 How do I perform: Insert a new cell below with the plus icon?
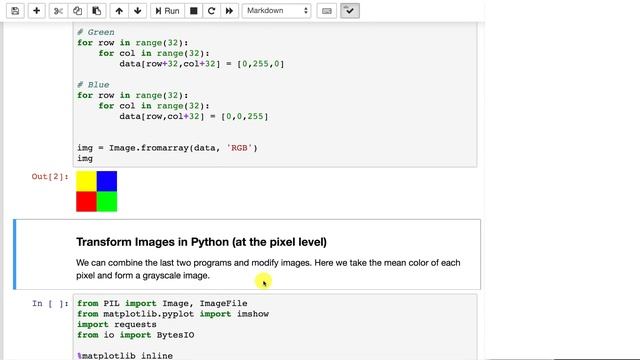click(36, 11)
